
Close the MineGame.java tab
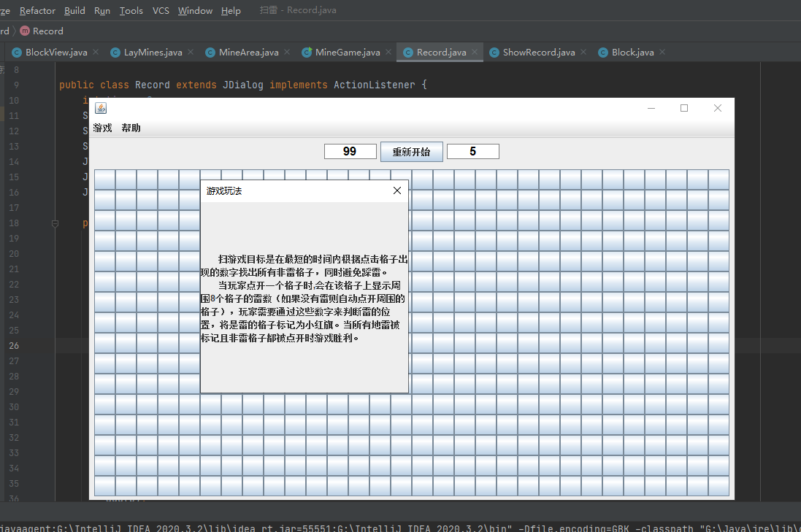388,52
